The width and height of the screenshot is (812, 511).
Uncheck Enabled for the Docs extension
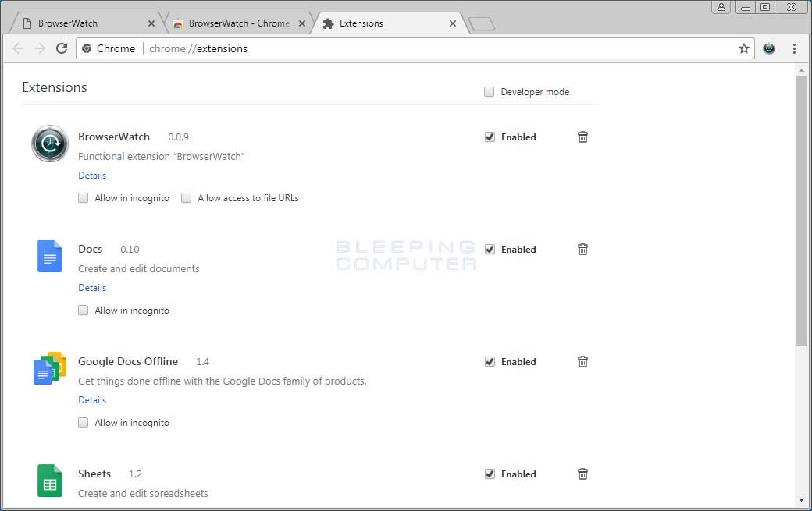(x=490, y=249)
